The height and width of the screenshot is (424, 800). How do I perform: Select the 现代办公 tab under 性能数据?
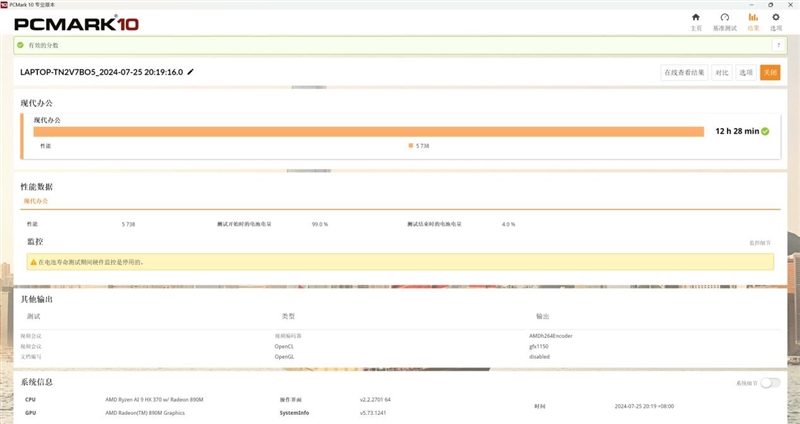[x=36, y=201]
